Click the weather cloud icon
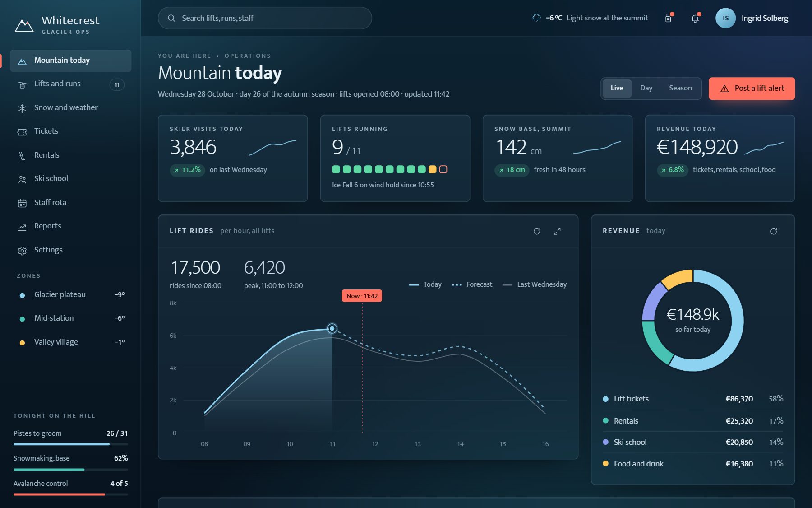 coord(536,18)
